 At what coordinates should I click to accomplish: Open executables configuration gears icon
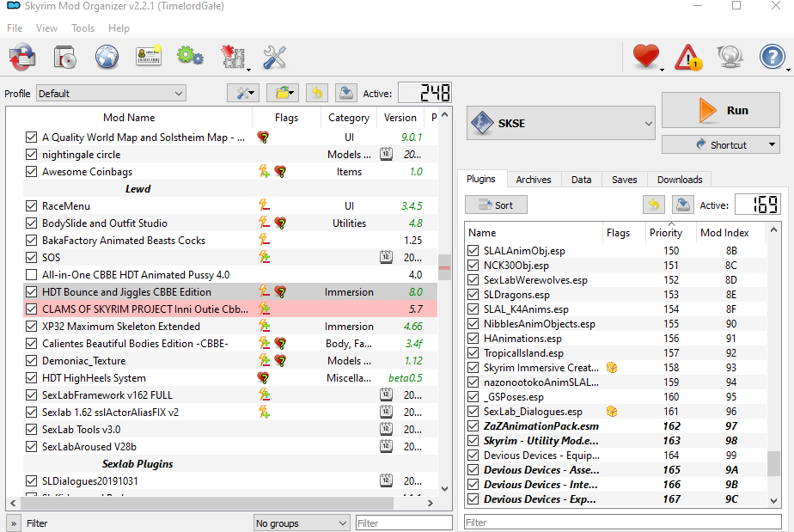click(x=191, y=56)
